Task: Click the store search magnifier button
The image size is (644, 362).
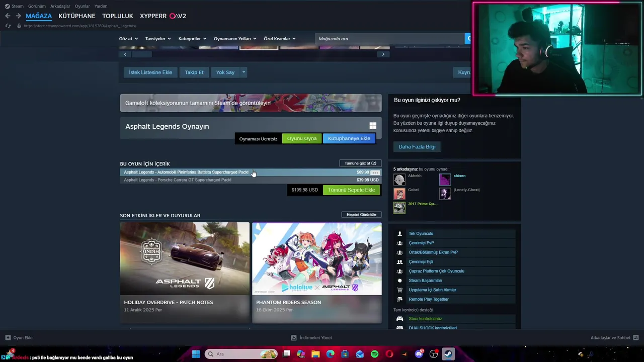Action: [x=468, y=39]
